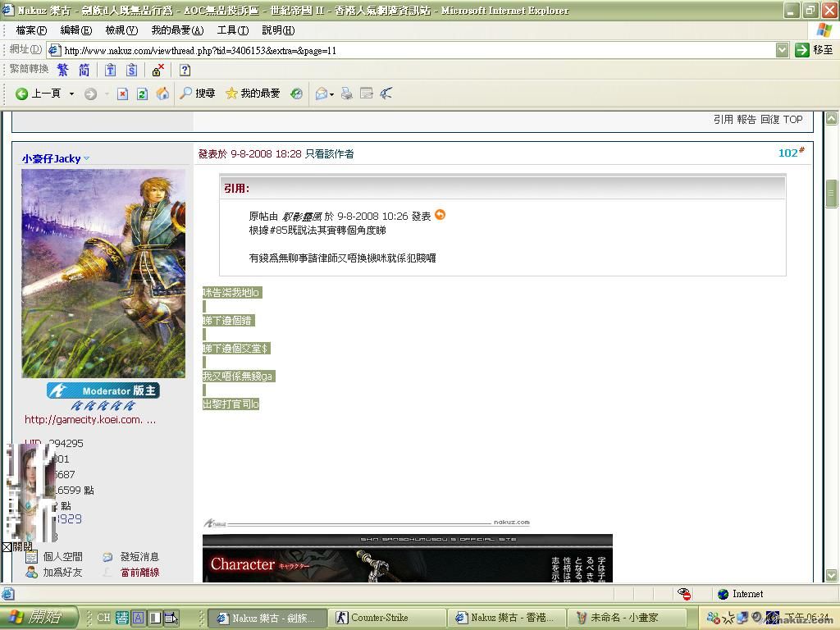Open the back history dropdown arrow
Screen dimensions: 840x630
click(72, 94)
